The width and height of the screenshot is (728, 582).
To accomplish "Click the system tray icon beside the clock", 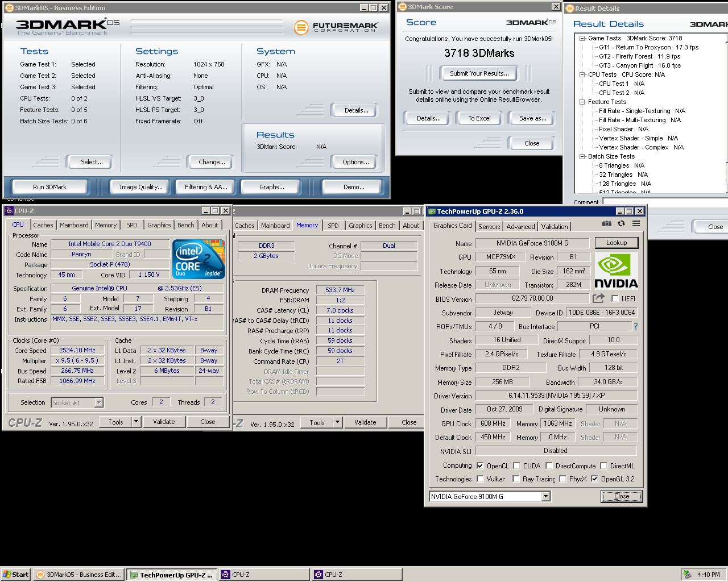I will pos(687,575).
